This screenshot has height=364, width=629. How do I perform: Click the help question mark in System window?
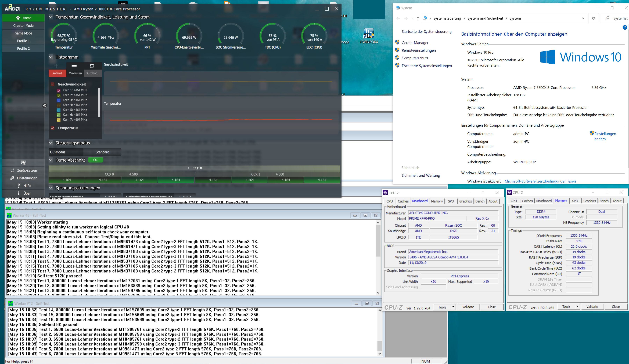[625, 28]
